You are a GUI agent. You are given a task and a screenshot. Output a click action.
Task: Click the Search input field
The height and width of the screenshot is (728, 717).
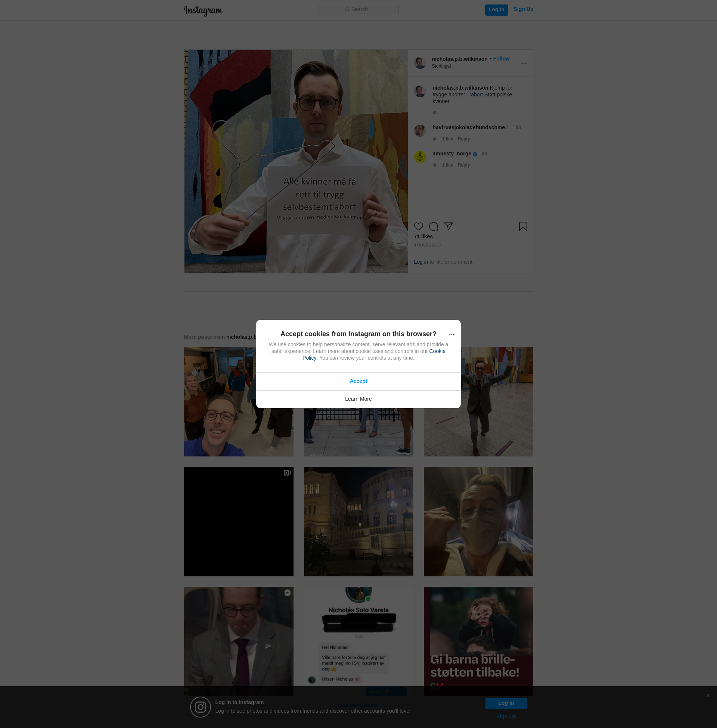[358, 10]
